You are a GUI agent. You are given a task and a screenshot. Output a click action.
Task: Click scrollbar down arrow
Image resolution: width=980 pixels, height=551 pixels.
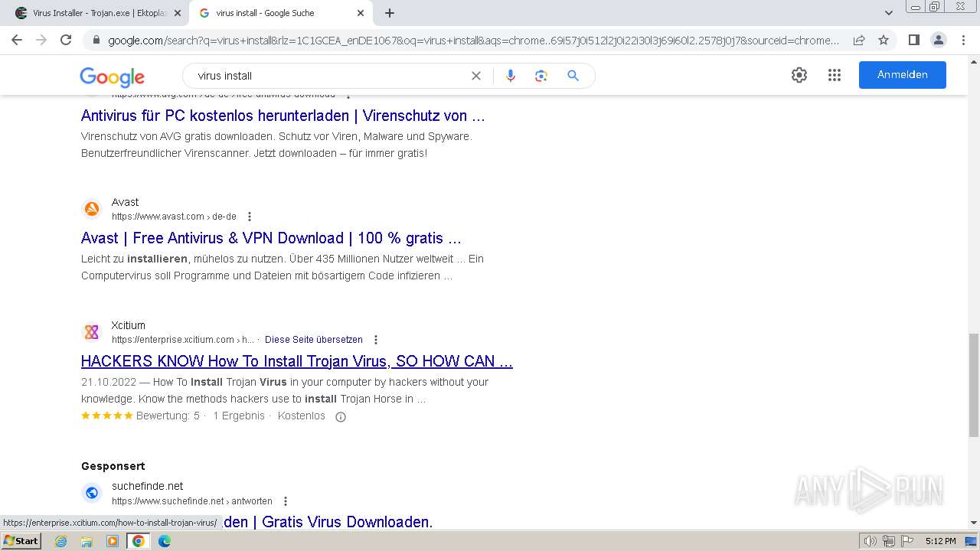tap(973, 523)
